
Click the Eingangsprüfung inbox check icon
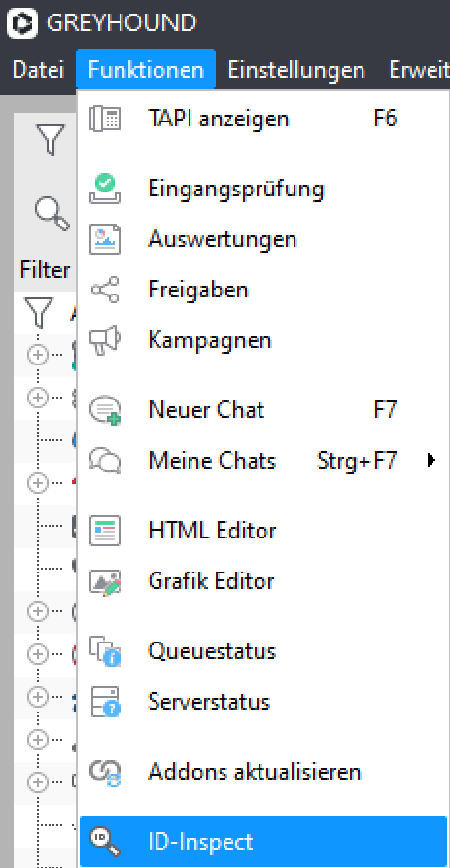point(105,190)
